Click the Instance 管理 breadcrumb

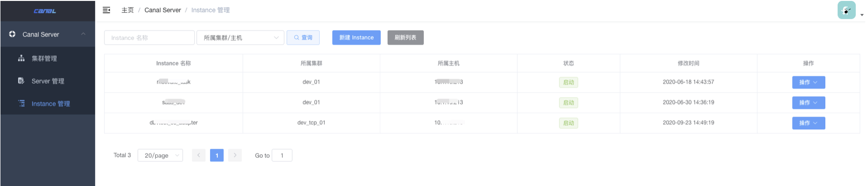click(x=210, y=10)
